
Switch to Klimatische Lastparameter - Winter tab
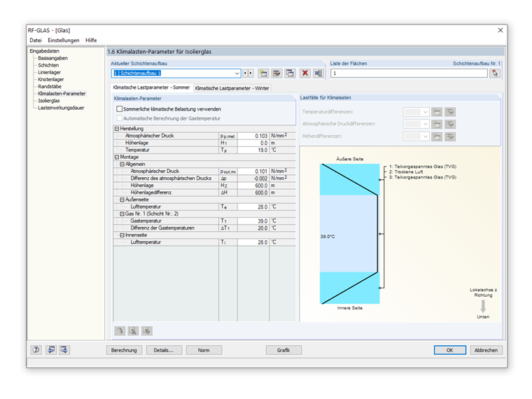point(232,88)
